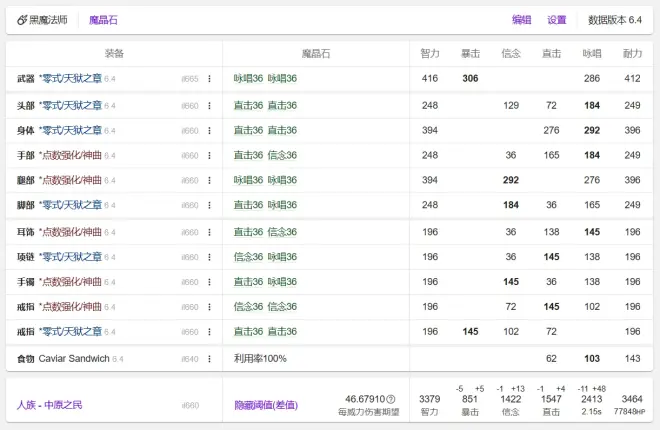Click the 利用率100% food utilization text
The image size is (660, 430).
260,358
